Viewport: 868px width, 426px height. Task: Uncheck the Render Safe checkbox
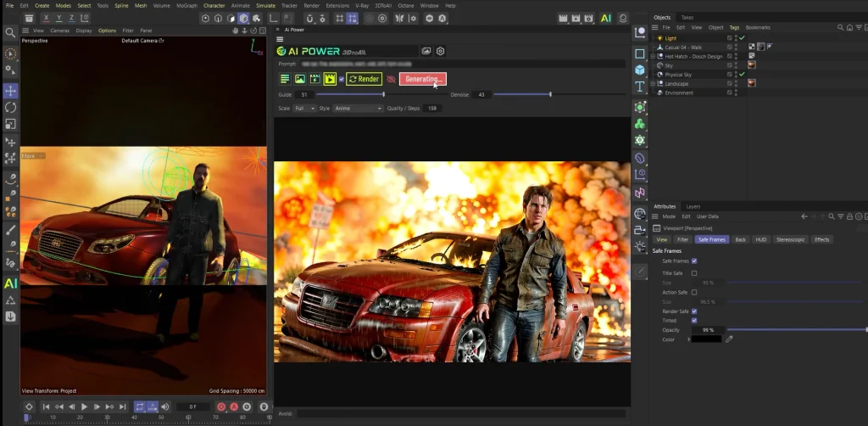pos(694,311)
